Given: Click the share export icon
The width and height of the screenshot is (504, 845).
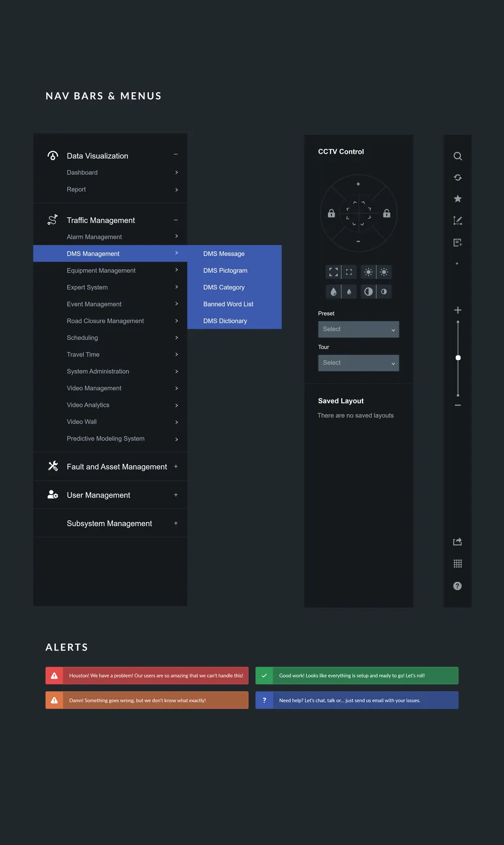Looking at the screenshot, I should 458,541.
